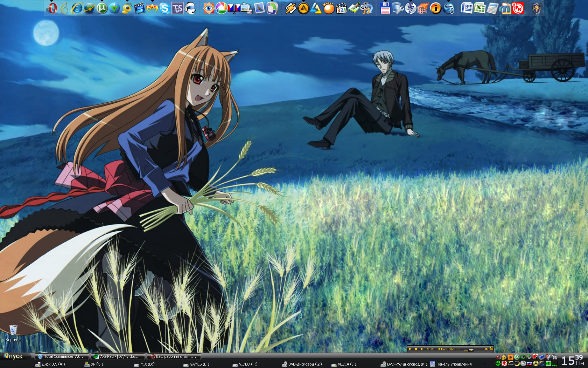This screenshot has height=368, width=588.
Task: Open DVD-RW дисковод (K:) link
Action: (404, 364)
